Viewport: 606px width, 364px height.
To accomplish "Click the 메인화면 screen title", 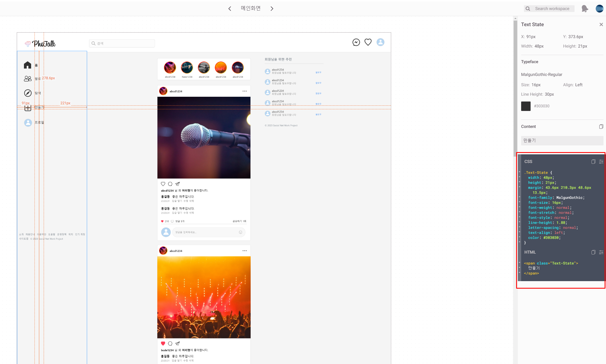I will (251, 8).
